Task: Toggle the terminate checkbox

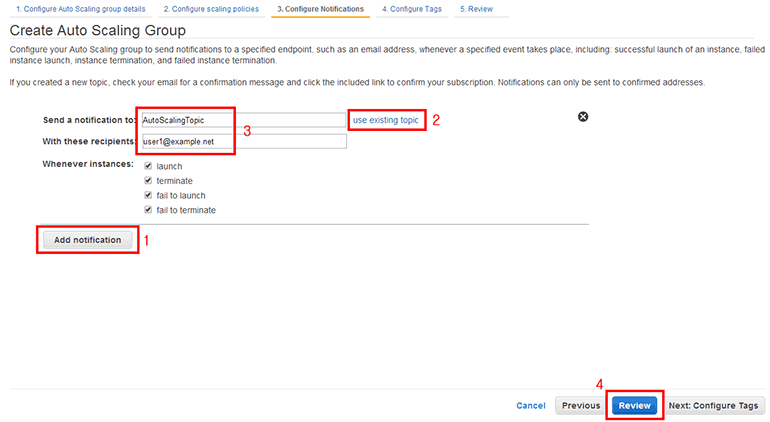Action: (x=149, y=181)
